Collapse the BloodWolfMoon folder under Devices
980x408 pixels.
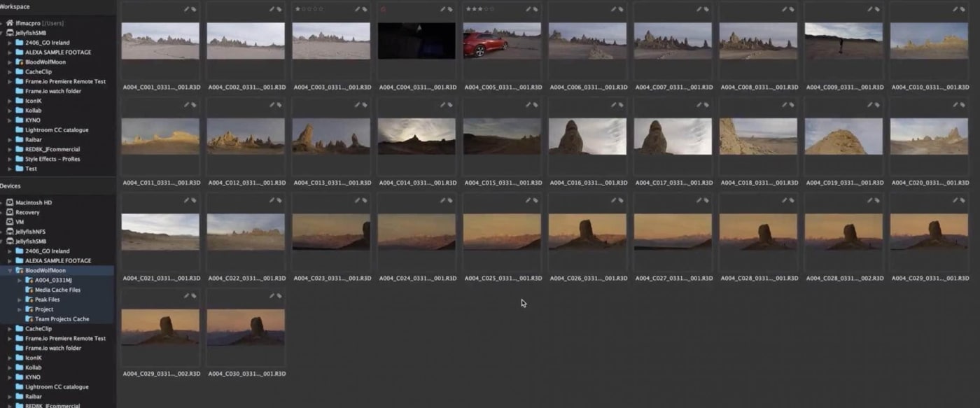10,270
